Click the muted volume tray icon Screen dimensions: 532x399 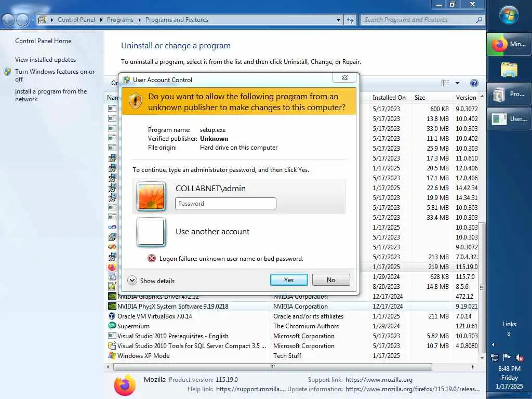click(x=520, y=357)
